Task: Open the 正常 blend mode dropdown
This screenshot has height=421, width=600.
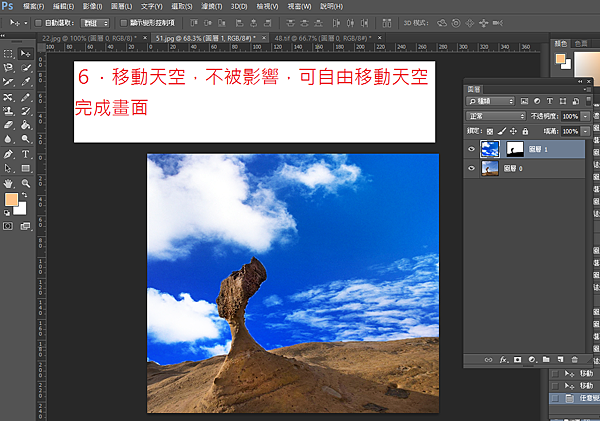Action: coord(496,116)
